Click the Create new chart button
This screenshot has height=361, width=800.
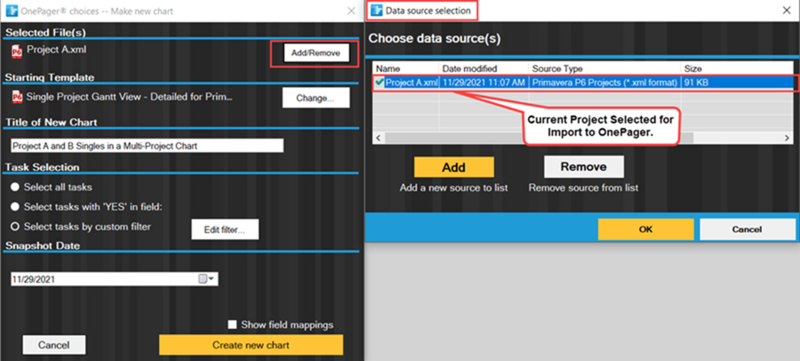(x=251, y=345)
